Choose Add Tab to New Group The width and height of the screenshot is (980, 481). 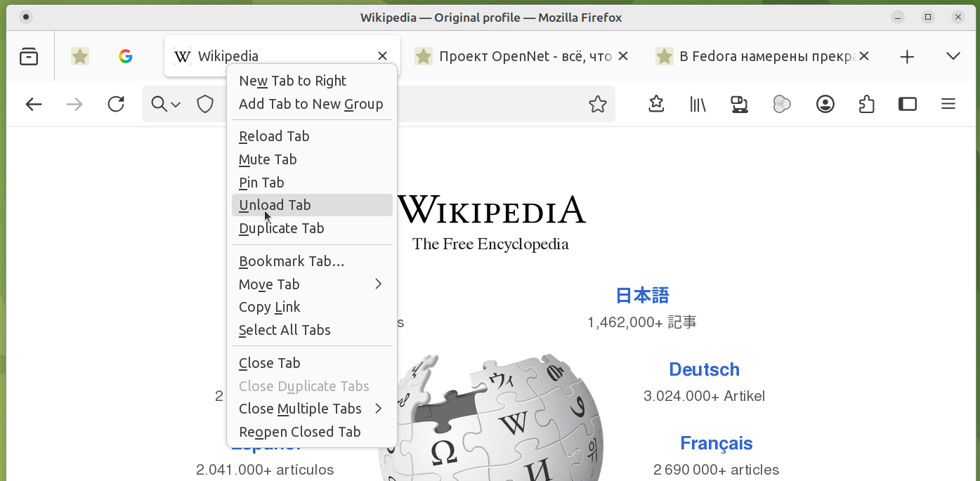tap(312, 104)
